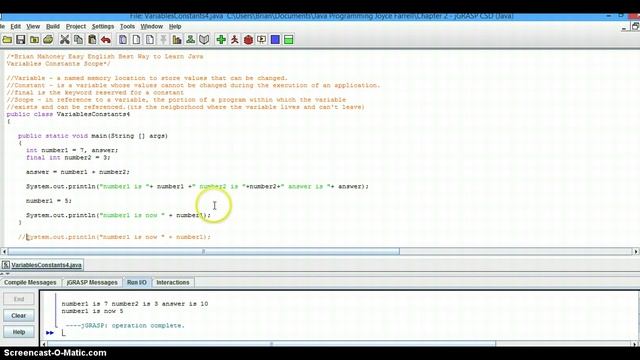Click 'public class VariablesConstants4' declaration
The height and width of the screenshot is (360, 640).
click(68, 114)
